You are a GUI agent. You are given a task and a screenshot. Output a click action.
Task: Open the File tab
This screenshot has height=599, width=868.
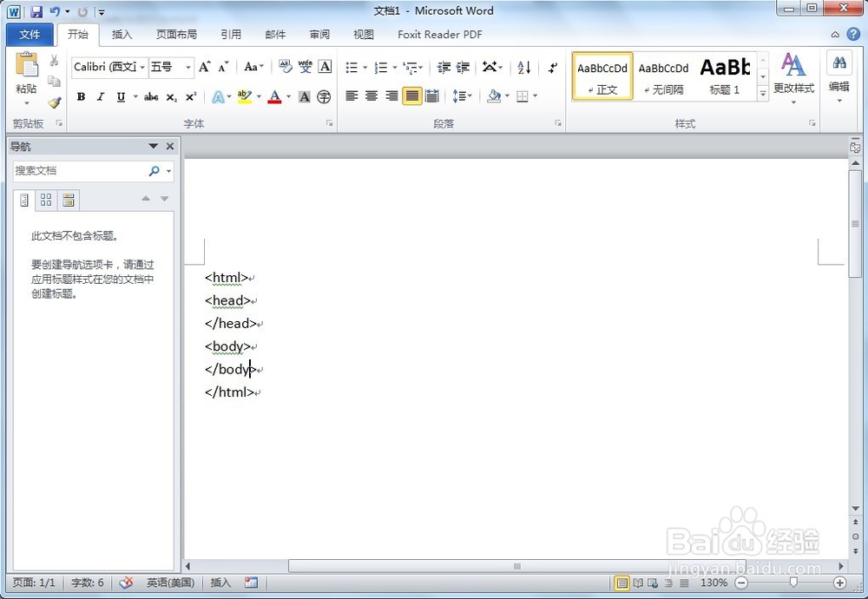[x=30, y=35]
